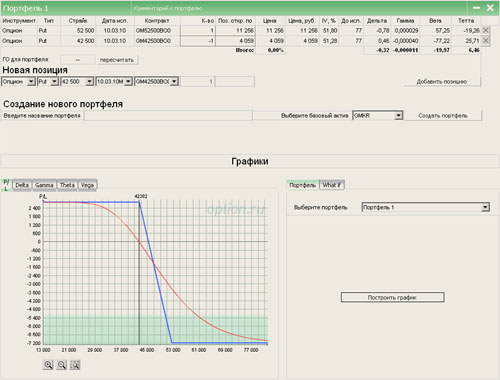The height and width of the screenshot is (380, 500).
Task: Click the 42392 price marker label on chart
Action: click(141, 196)
